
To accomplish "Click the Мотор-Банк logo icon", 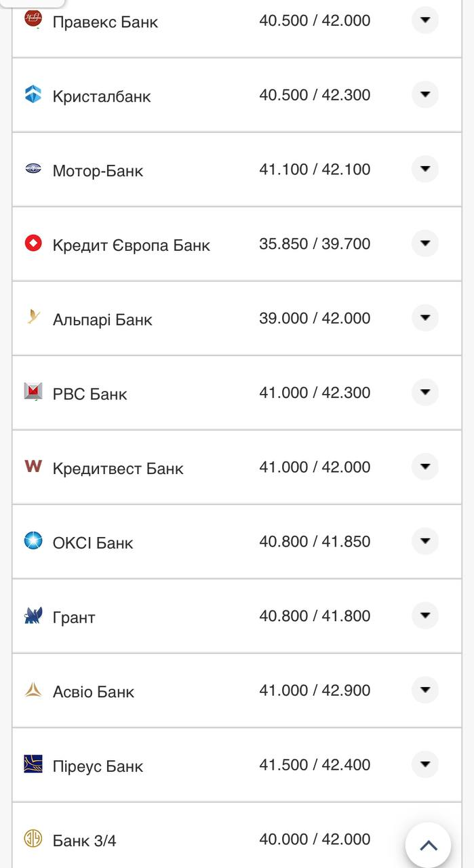I will point(33,169).
